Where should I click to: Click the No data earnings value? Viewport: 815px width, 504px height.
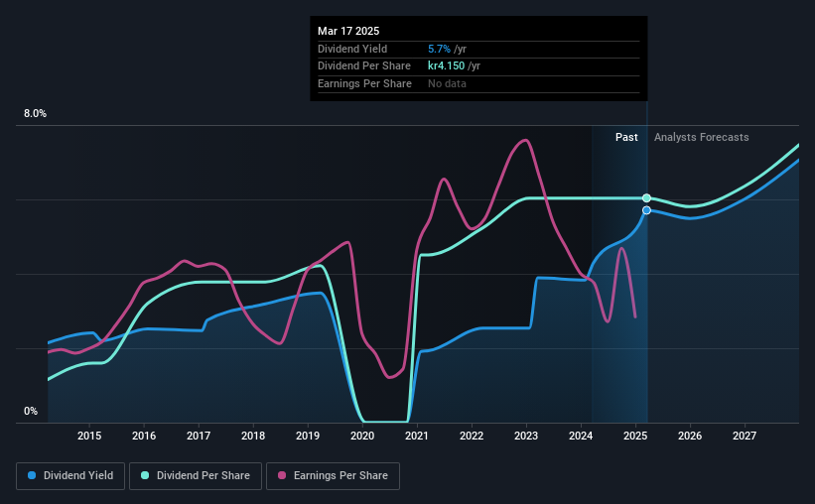pyautogui.click(x=447, y=83)
